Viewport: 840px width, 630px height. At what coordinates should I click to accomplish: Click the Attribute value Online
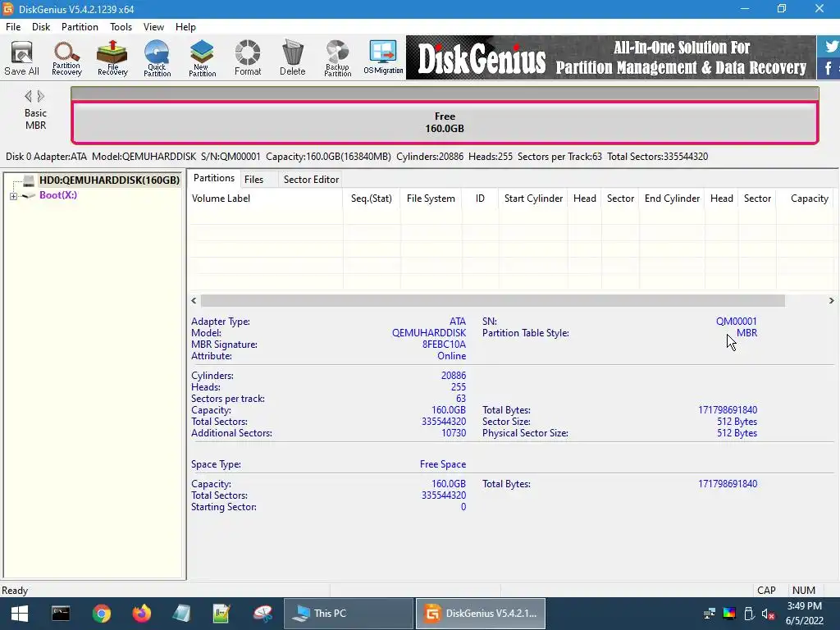[452, 356]
